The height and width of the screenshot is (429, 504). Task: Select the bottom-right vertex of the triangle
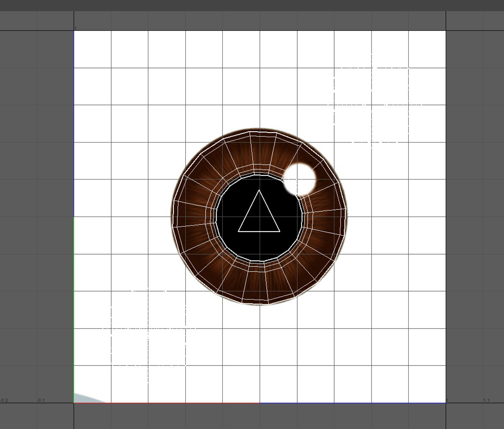tap(280, 231)
